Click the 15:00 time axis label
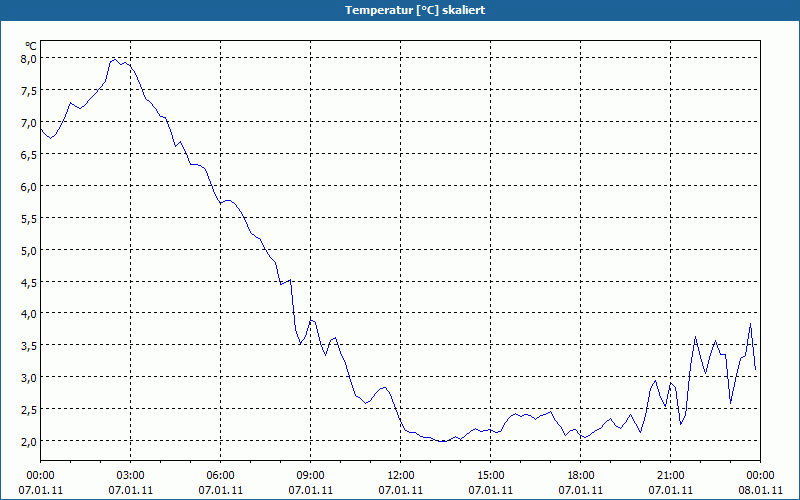Viewport: 800px width, 500px height. coord(491,476)
